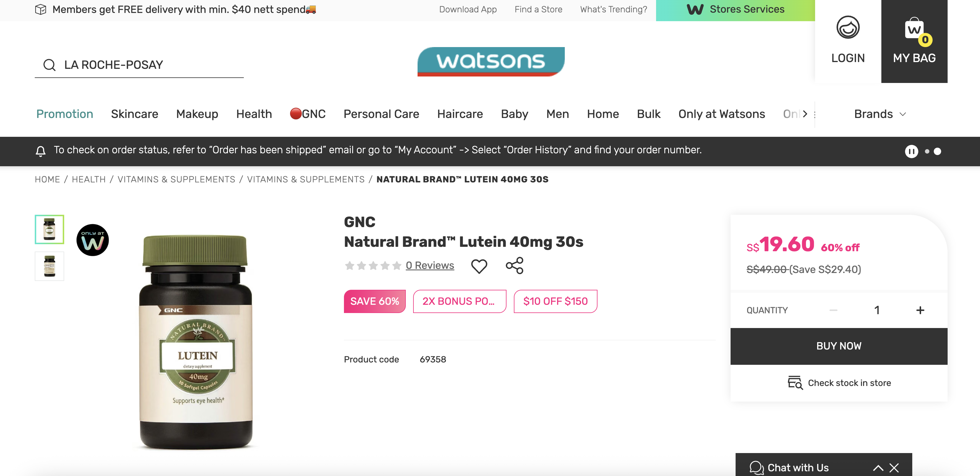Add product to wishlist with heart icon
The height and width of the screenshot is (476, 980).
(479, 266)
